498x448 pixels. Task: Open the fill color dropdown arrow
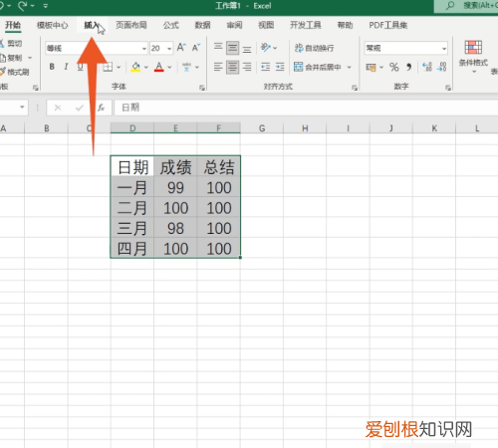click(x=145, y=67)
